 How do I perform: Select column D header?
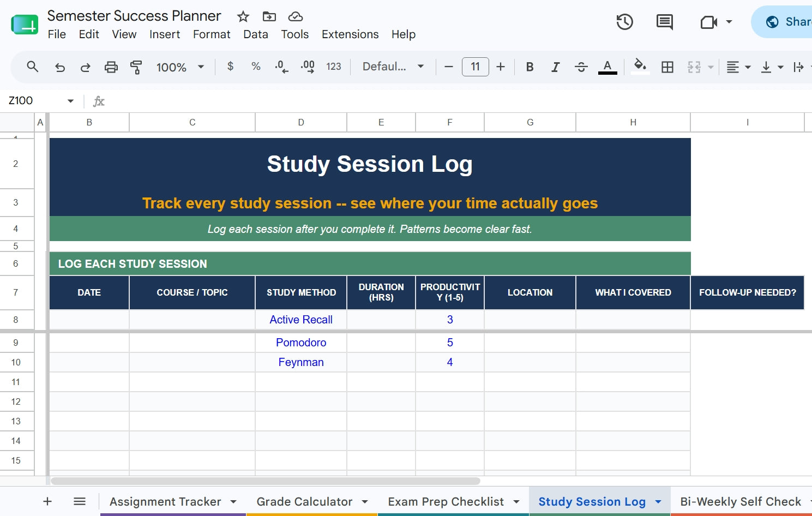tap(301, 122)
